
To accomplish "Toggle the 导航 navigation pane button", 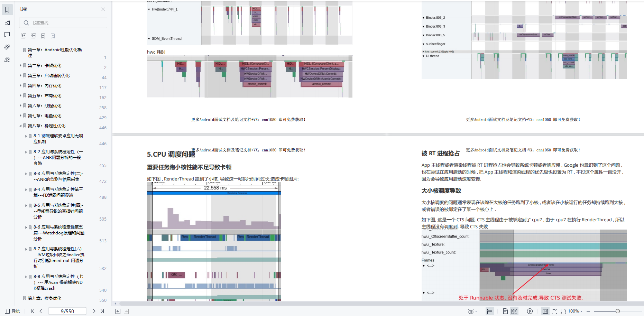I will tap(12, 311).
